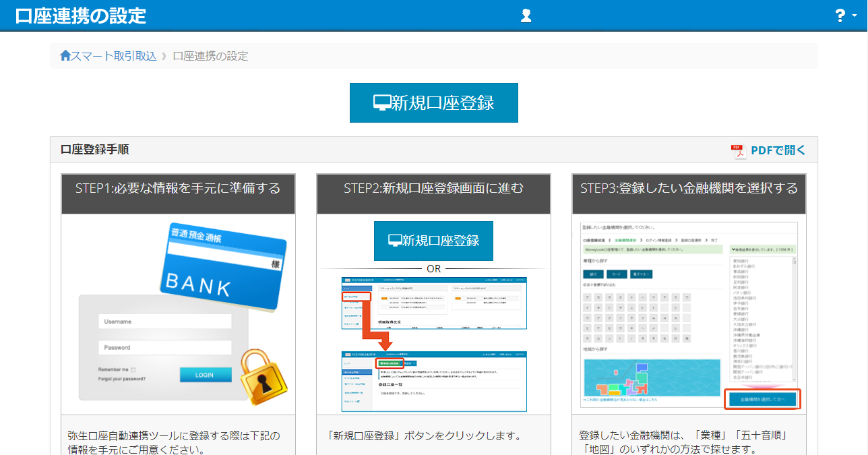This screenshot has width=868, height=455.
Task: Select the 銀行 category in the STEP3 illustration
Action: pos(593,274)
